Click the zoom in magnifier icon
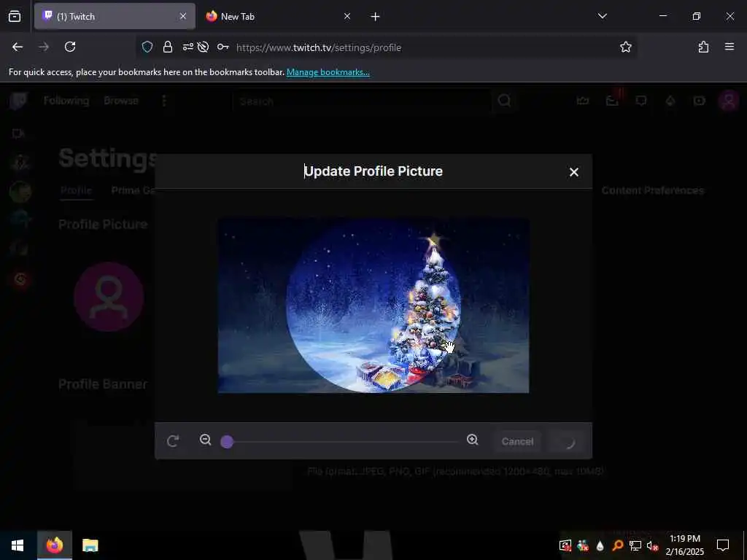Screen dimensions: 747x560 tap(472, 440)
